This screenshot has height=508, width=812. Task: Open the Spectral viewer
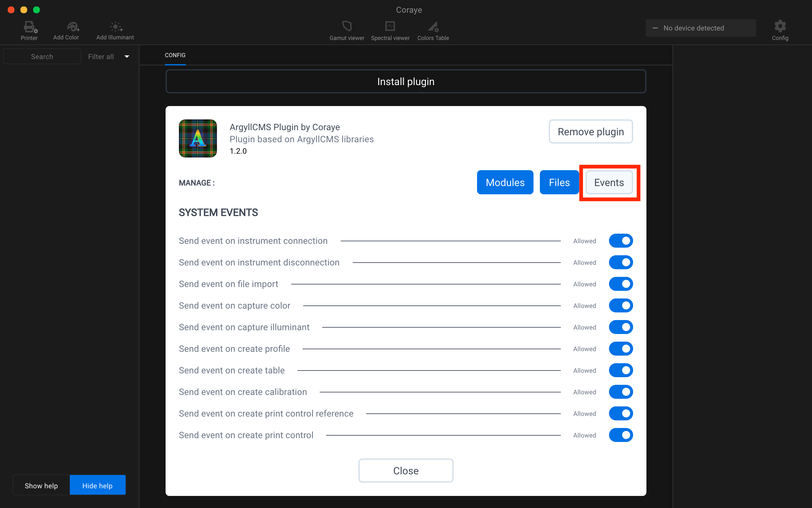(x=390, y=30)
